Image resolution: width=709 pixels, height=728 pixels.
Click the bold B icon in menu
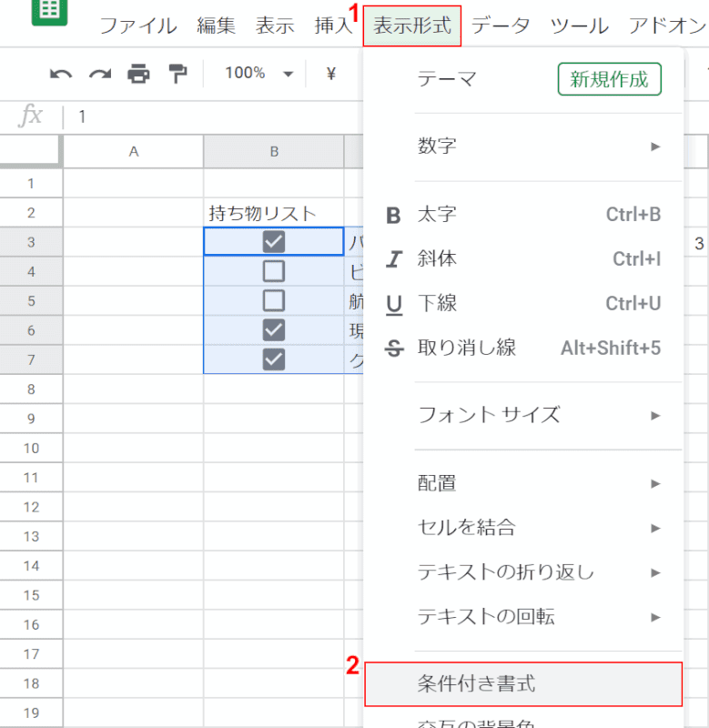point(394,216)
